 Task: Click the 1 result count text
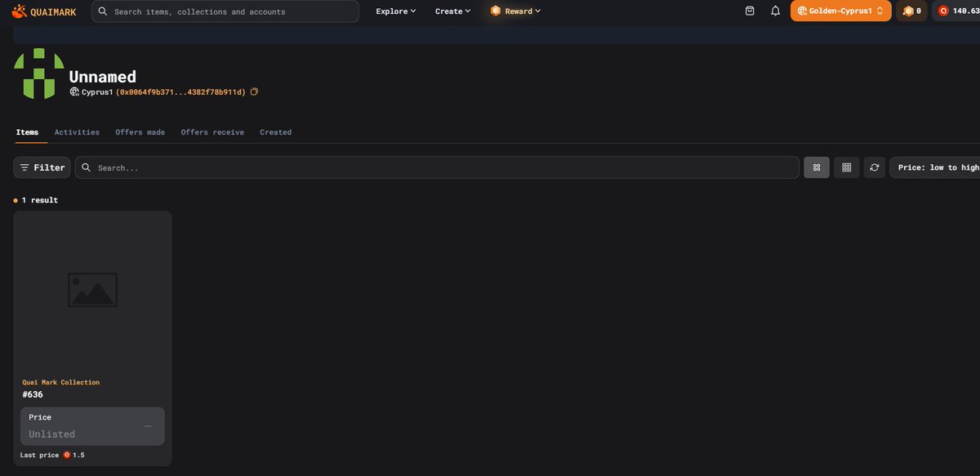point(39,200)
